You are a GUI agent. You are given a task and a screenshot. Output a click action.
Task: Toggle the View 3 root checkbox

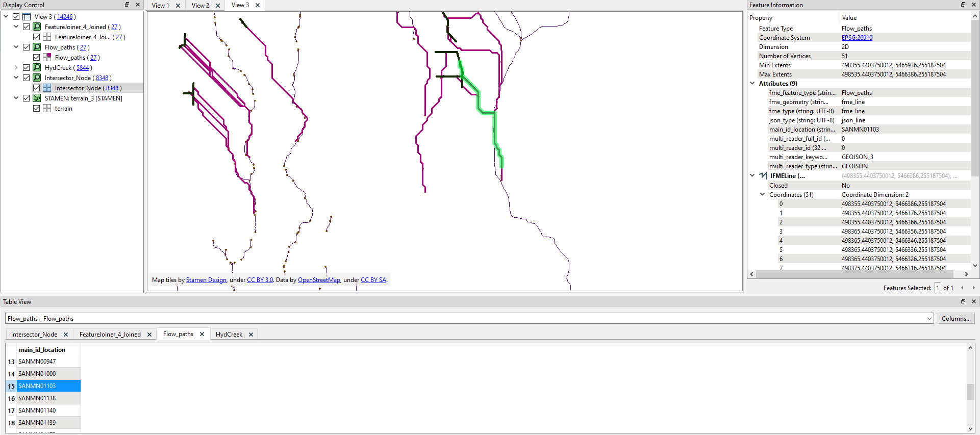click(16, 17)
